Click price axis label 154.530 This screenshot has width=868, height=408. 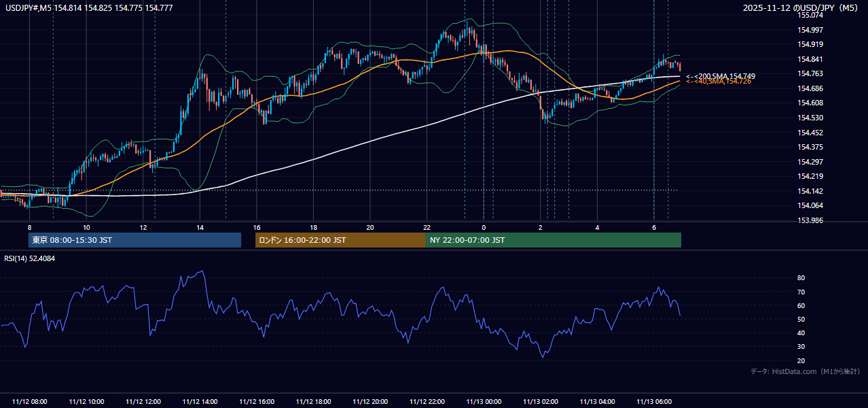click(x=810, y=118)
